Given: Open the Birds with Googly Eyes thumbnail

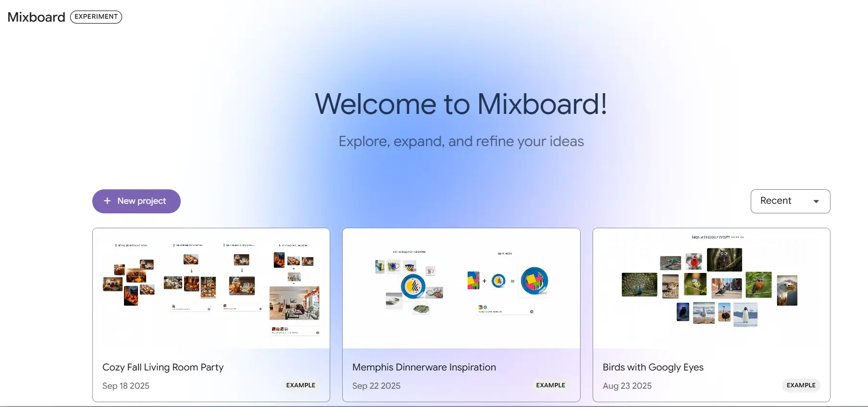Looking at the screenshot, I should [711, 288].
